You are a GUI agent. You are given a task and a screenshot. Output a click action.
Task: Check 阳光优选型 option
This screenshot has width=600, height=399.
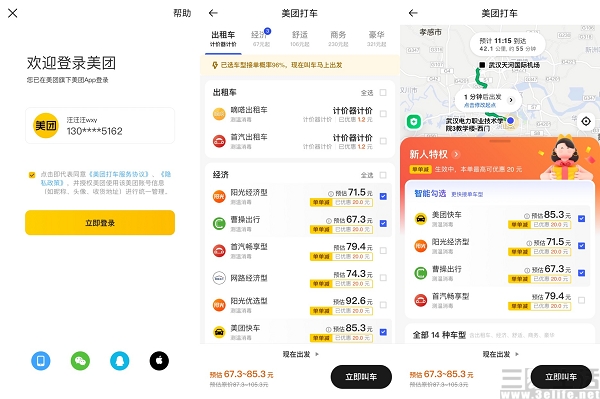coord(383,305)
